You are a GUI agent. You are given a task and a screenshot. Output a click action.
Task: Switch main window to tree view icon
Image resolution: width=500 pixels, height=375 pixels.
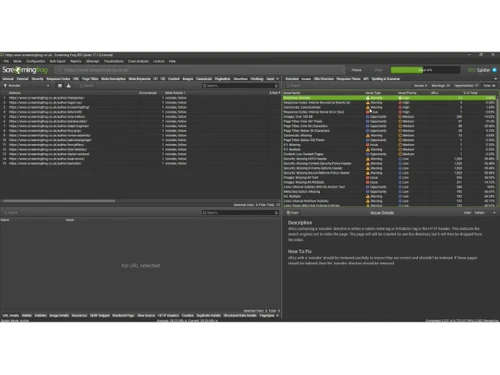pyautogui.click(x=69, y=86)
